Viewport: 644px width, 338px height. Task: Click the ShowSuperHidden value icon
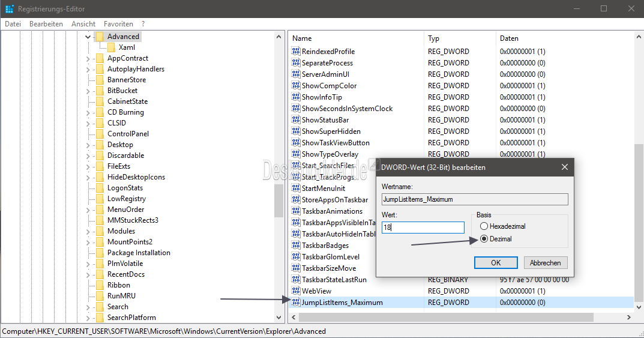pos(296,131)
